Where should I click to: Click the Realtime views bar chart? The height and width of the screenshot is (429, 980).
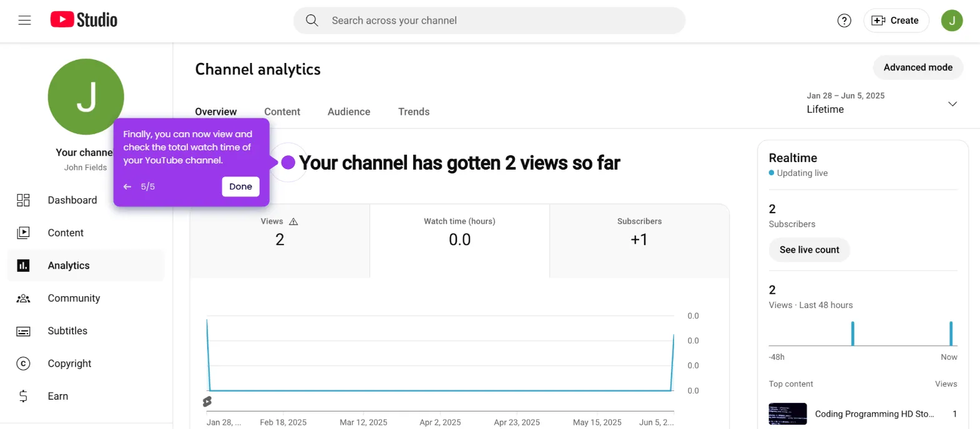(x=863, y=333)
